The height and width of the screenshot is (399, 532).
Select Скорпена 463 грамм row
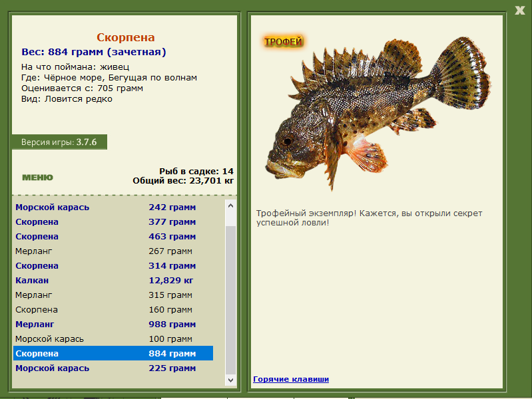tap(113, 236)
